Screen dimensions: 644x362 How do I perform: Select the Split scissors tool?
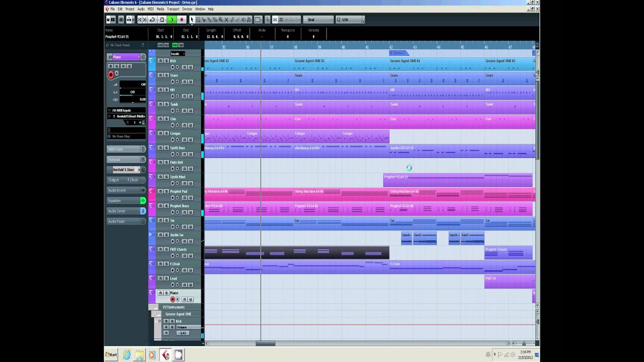point(204,20)
